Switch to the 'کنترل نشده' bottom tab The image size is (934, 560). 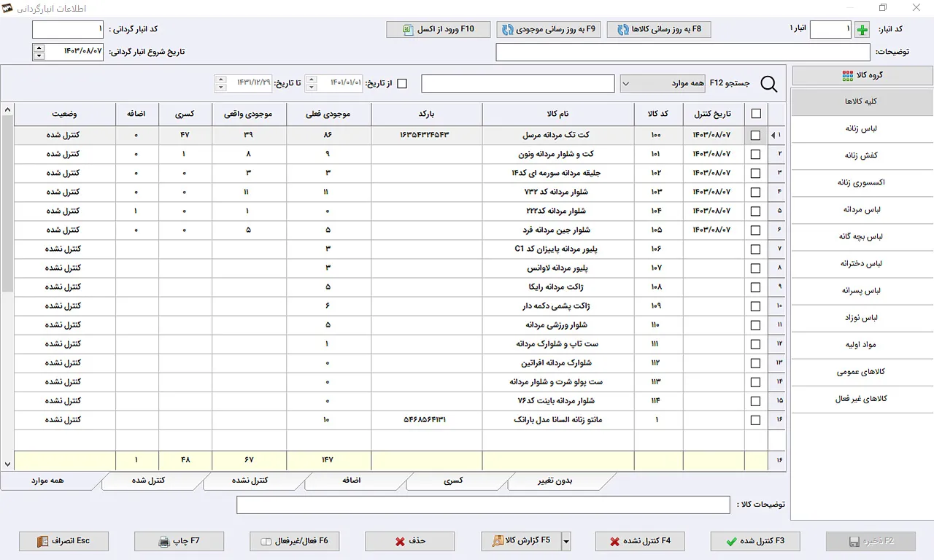point(249,481)
